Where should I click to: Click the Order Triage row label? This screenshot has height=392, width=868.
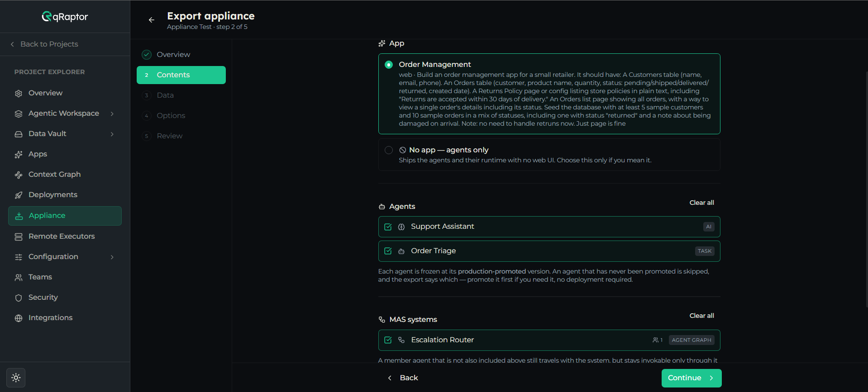(x=433, y=251)
